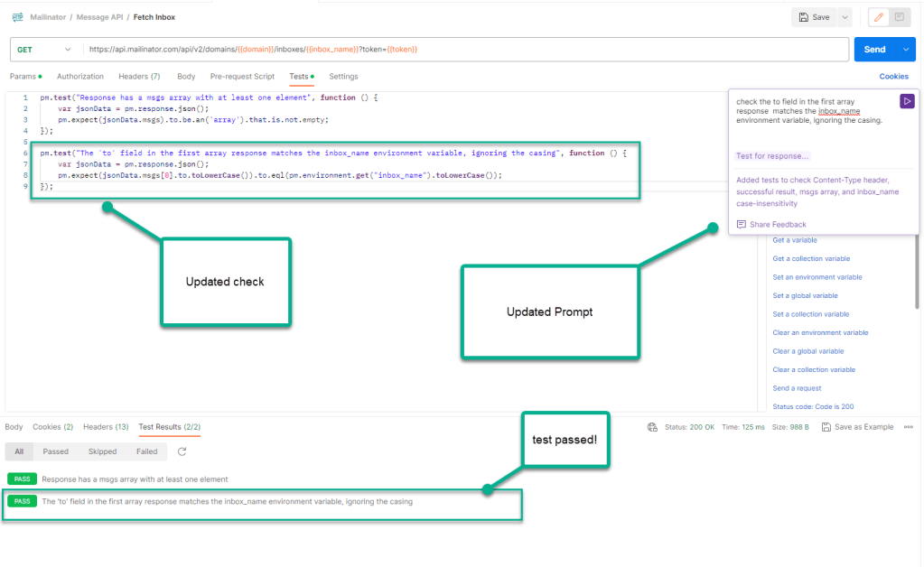Click the refresh icon beside the Failed filter
The width and height of the screenshot is (924, 567).
(x=182, y=451)
